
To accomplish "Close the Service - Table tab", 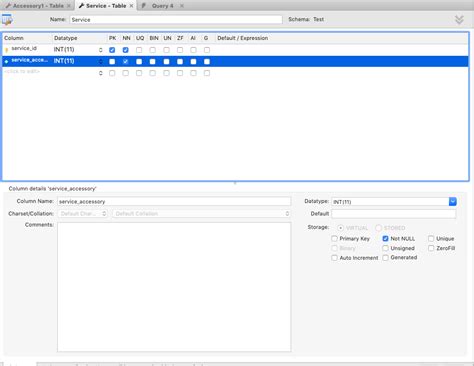I will [x=131, y=6].
